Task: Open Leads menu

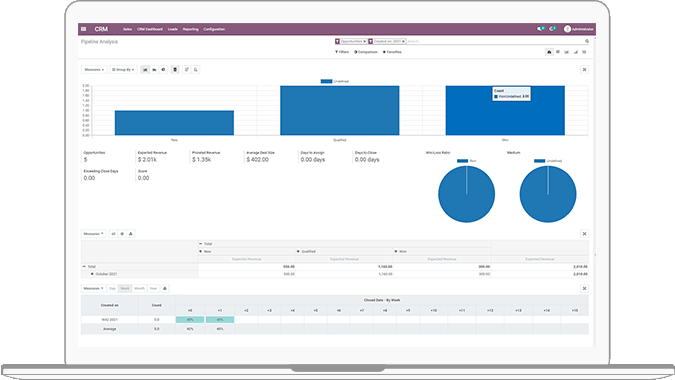Action: 173,29
